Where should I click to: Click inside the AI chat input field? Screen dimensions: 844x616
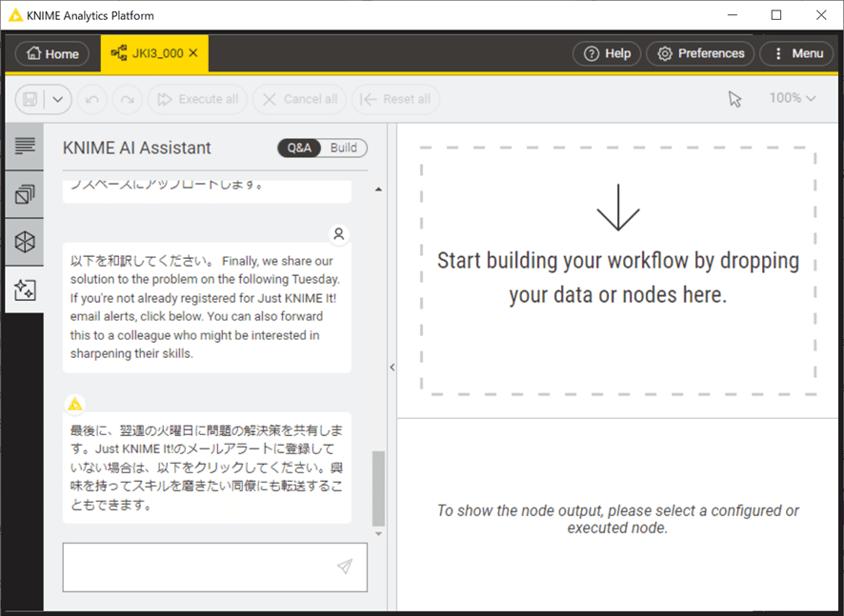click(191, 566)
